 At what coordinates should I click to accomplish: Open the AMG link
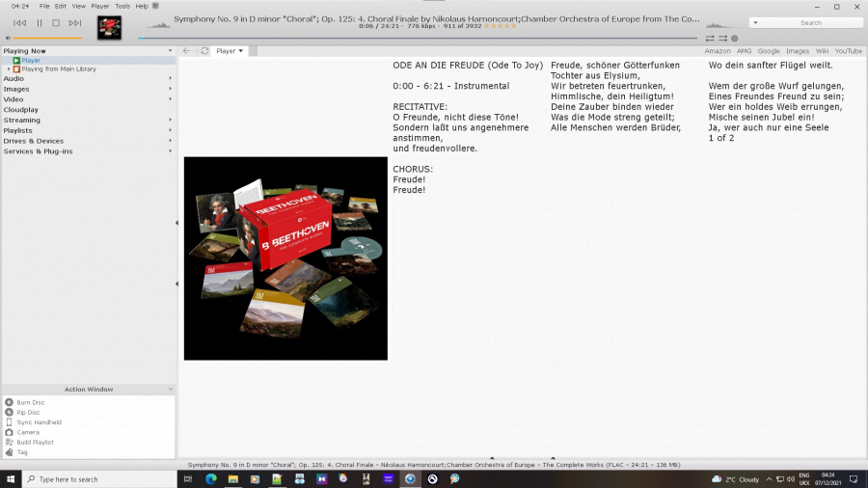pyautogui.click(x=744, y=51)
